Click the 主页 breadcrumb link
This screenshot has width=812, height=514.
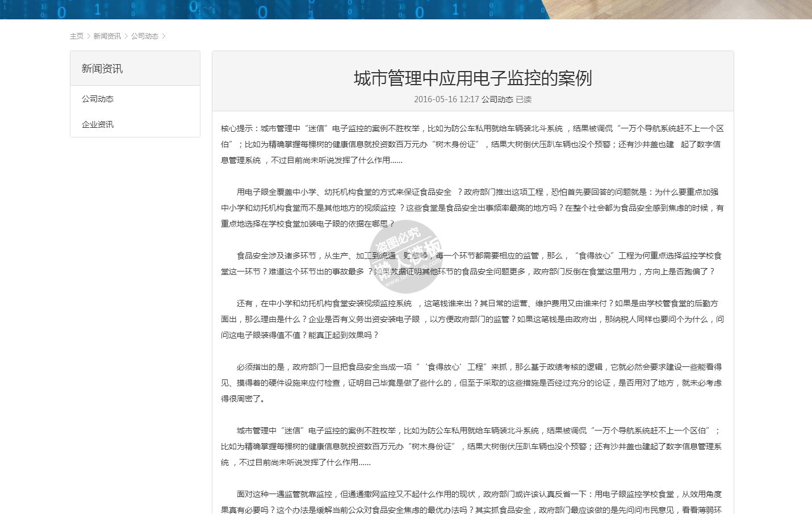(x=76, y=36)
